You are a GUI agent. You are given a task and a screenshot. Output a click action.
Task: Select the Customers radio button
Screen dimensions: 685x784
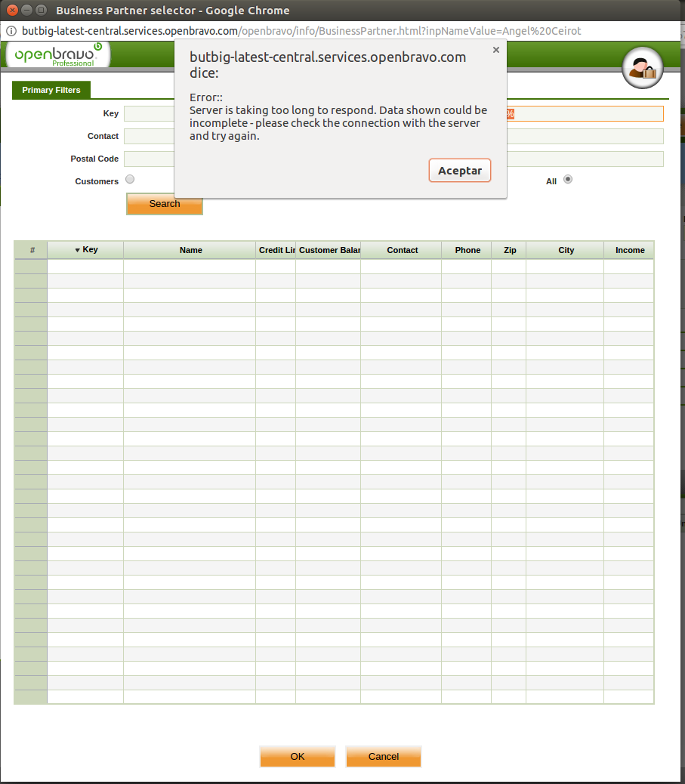pyautogui.click(x=130, y=179)
